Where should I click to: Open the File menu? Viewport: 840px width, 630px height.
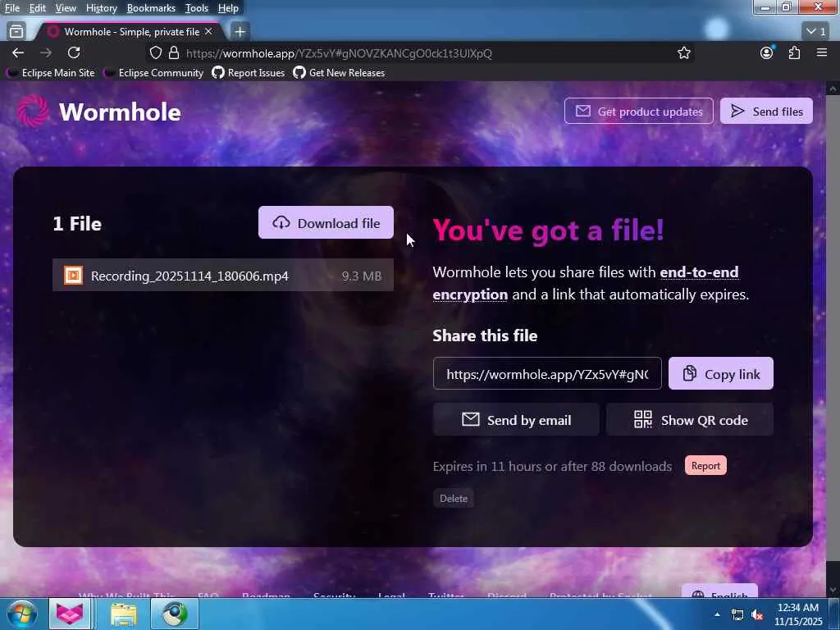[x=11, y=8]
